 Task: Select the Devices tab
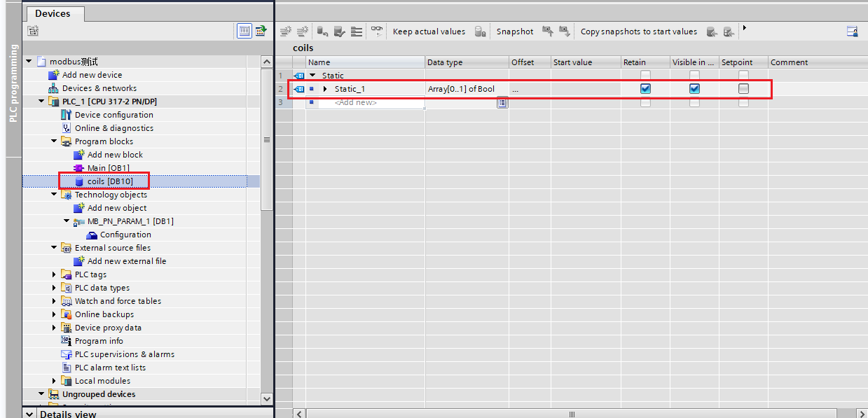(53, 13)
